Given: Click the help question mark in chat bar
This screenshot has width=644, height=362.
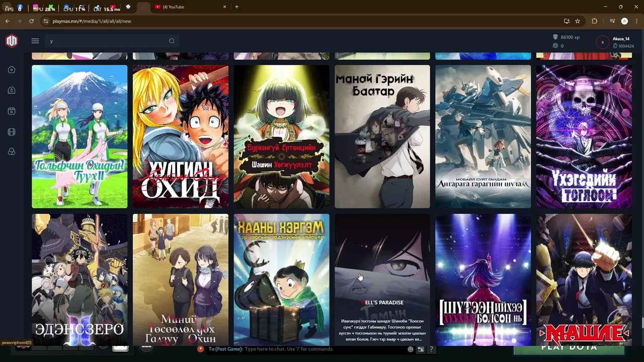Looking at the screenshot, I should [x=431, y=349].
